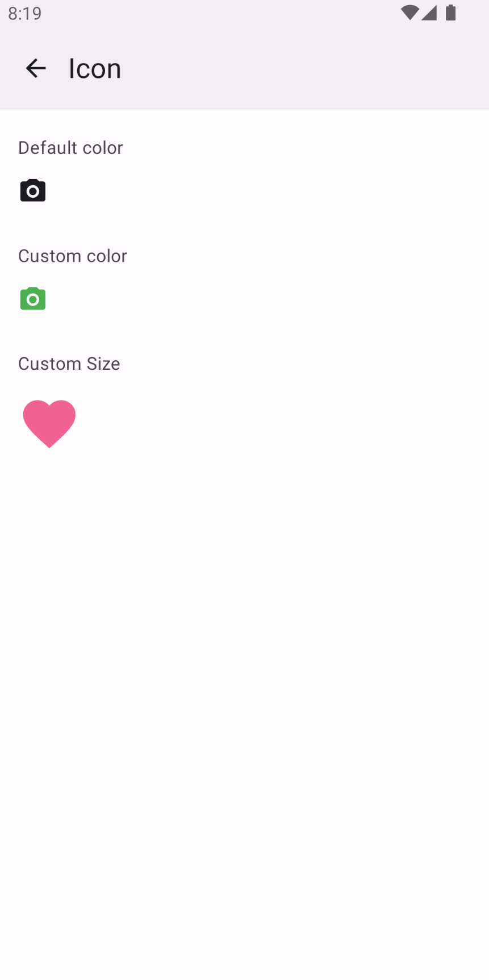The image size is (489, 980).
Task: Go back using the arrow icon
Action: (x=36, y=68)
